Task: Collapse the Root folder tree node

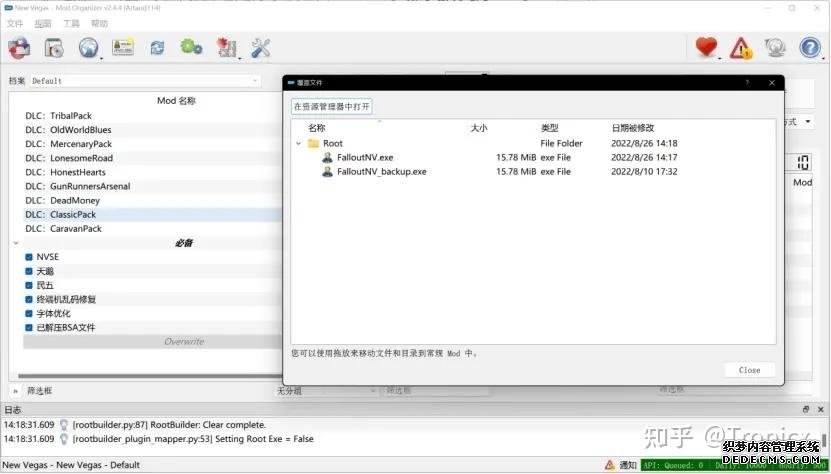Action: 298,144
